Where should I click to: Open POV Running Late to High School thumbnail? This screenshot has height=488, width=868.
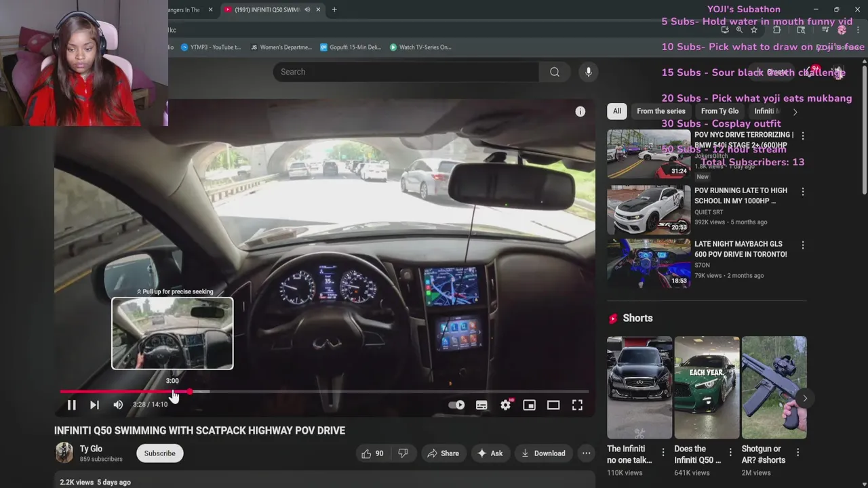(649, 209)
